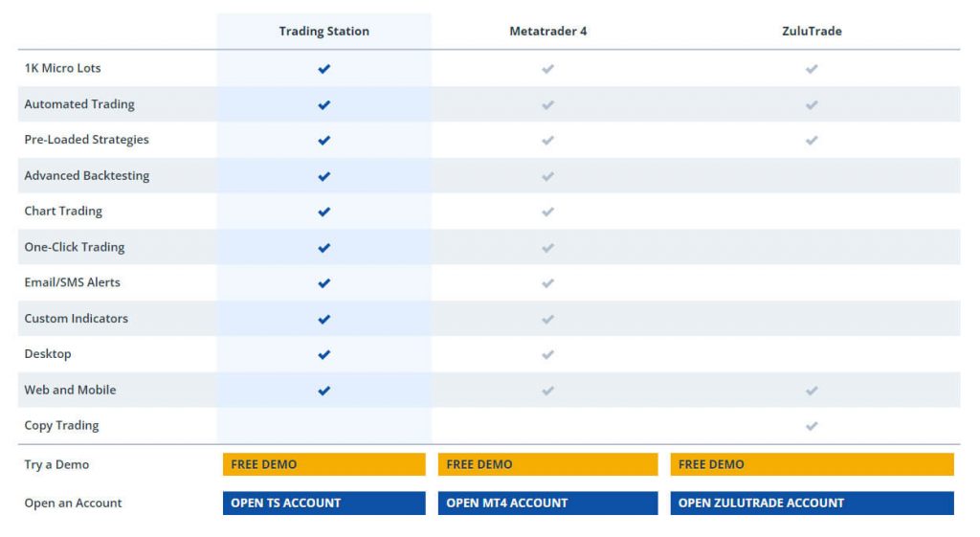The image size is (980, 537).
Task: Click Trading Station checkmark for Custom Indicators
Action: point(323,320)
